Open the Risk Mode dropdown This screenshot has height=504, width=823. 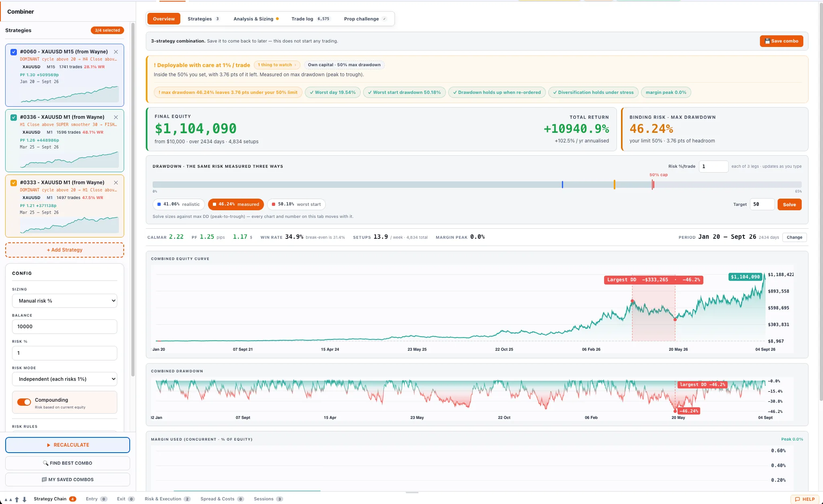(65, 379)
